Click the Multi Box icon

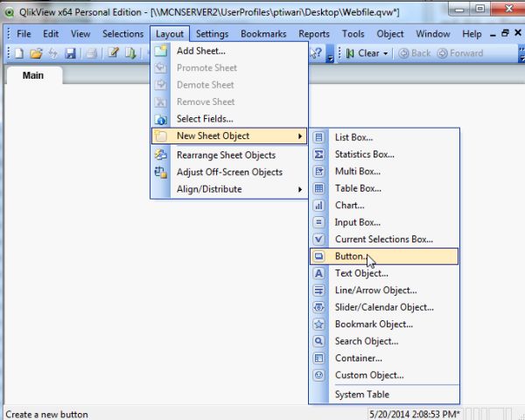318,171
